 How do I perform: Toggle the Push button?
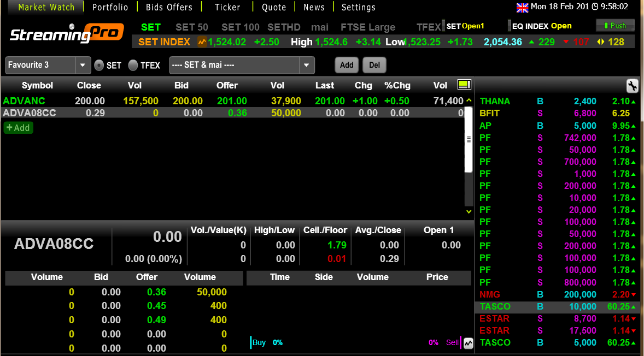point(615,26)
